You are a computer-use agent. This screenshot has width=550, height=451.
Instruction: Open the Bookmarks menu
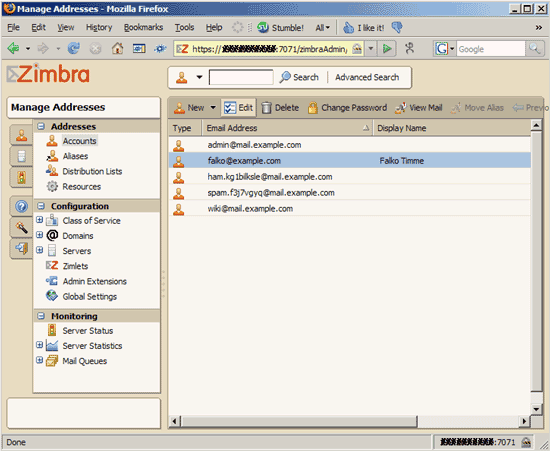[x=143, y=27]
